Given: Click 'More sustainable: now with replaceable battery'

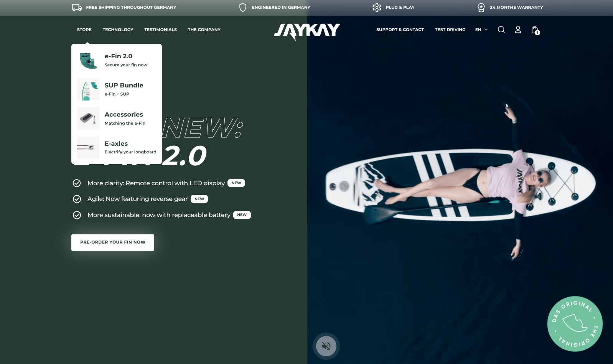Looking at the screenshot, I should (159, 215).
